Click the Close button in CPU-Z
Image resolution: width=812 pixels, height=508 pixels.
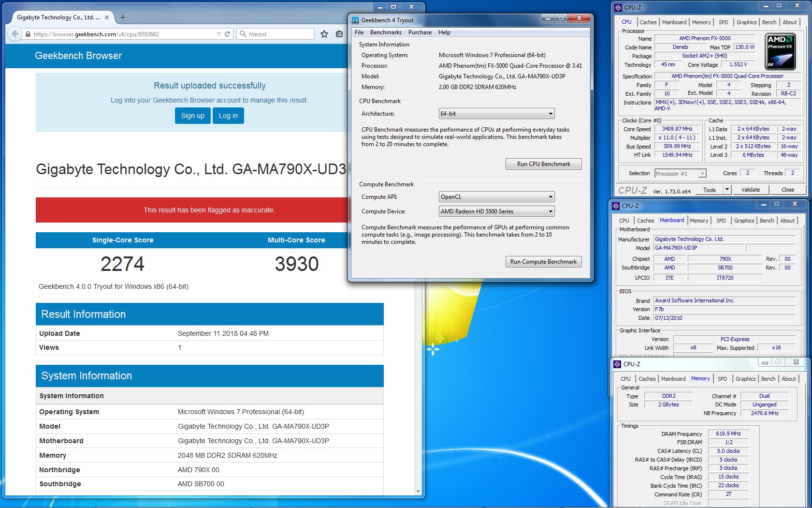pos(788,190)
